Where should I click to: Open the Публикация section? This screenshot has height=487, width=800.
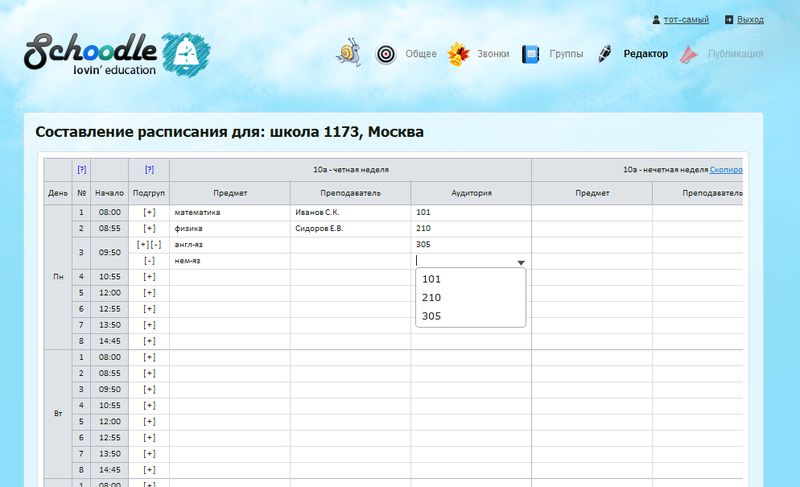click(735, 54)
